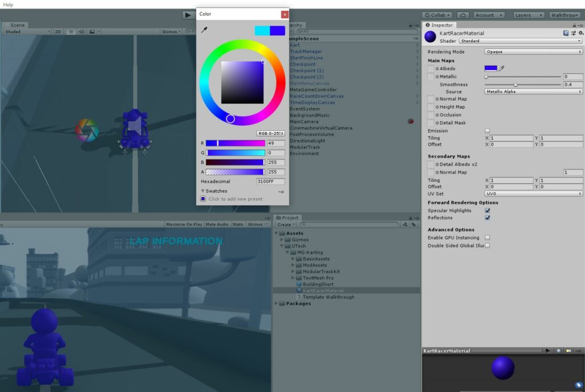Select the eyedropper tool in the Color picker
Screen dimensions: 585x392
[203, 30]
